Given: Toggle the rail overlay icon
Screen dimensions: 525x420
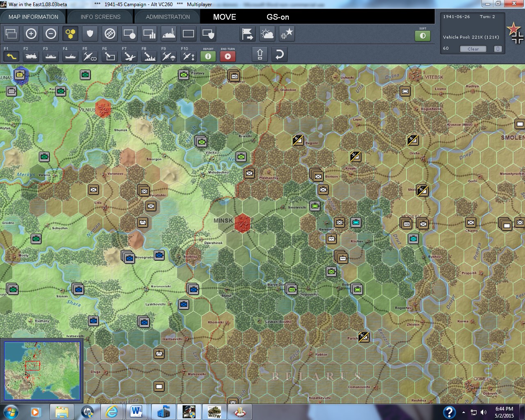Looking at the screenshot, I should 110,34.
